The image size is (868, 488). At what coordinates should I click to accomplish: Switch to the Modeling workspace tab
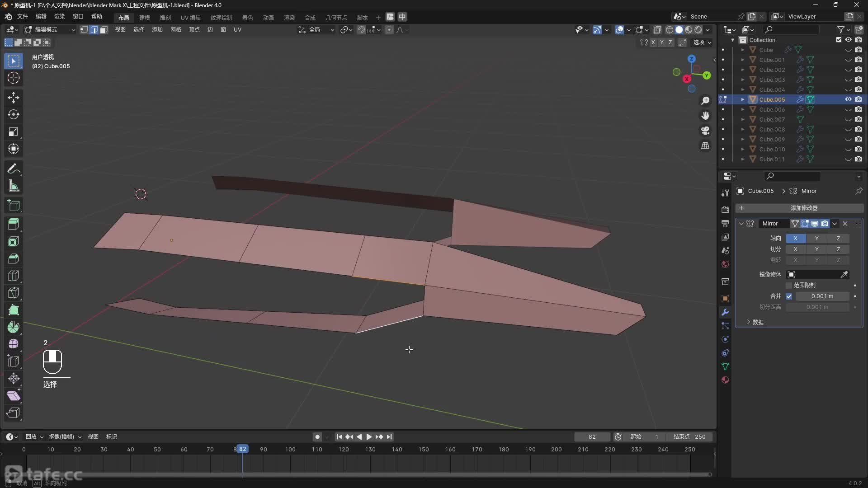(145, 18)
